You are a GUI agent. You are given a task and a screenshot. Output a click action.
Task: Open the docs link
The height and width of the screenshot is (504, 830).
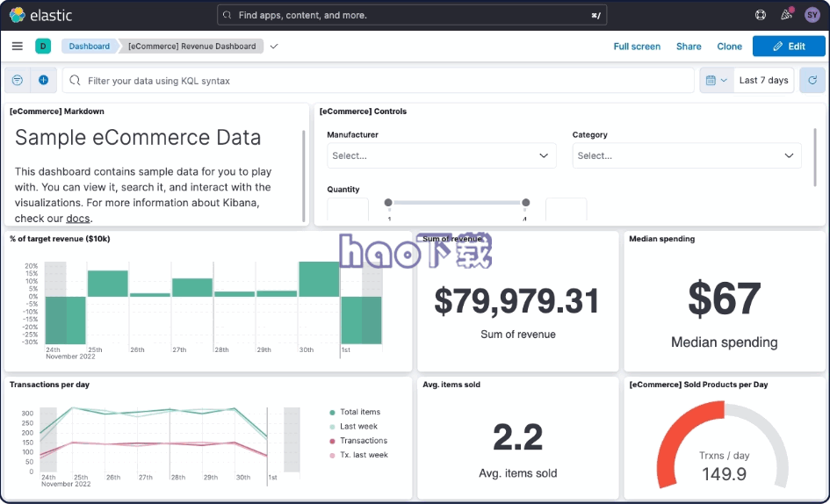[78, 219]
